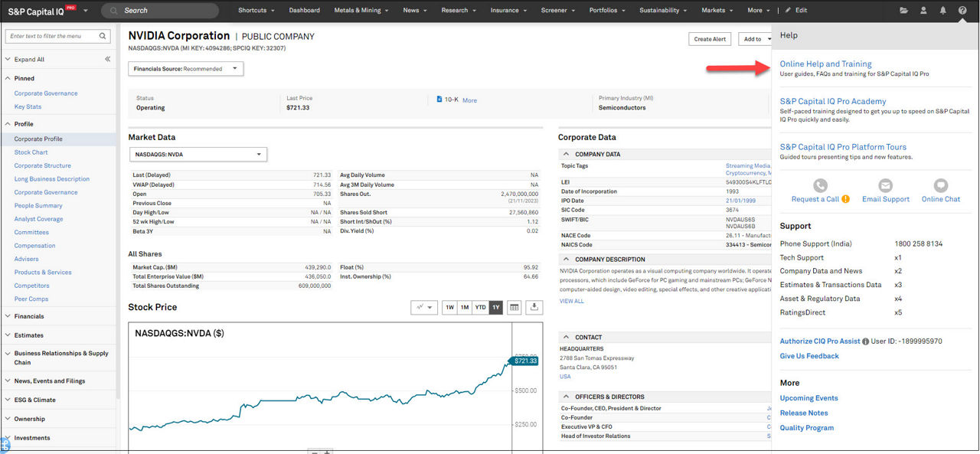Image resolution: width=980 pixels, height=454 pixels.
Task: Collapse the sidebar with double chevron icon
Action: point(108,59)
